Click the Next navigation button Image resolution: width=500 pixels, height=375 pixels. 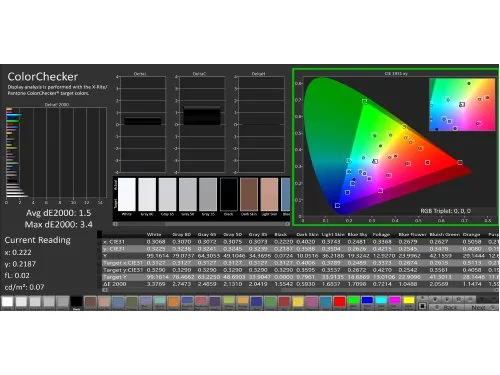(x=480, y=307)
